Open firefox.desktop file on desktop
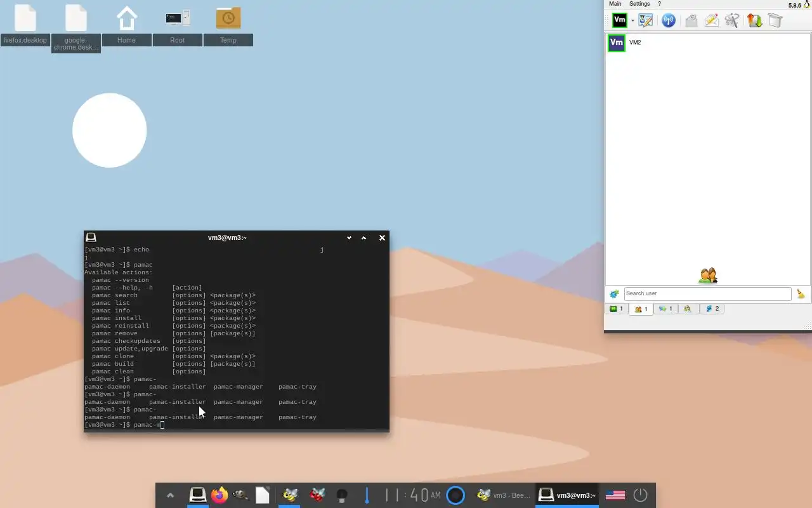 click(x=25, y=25)
